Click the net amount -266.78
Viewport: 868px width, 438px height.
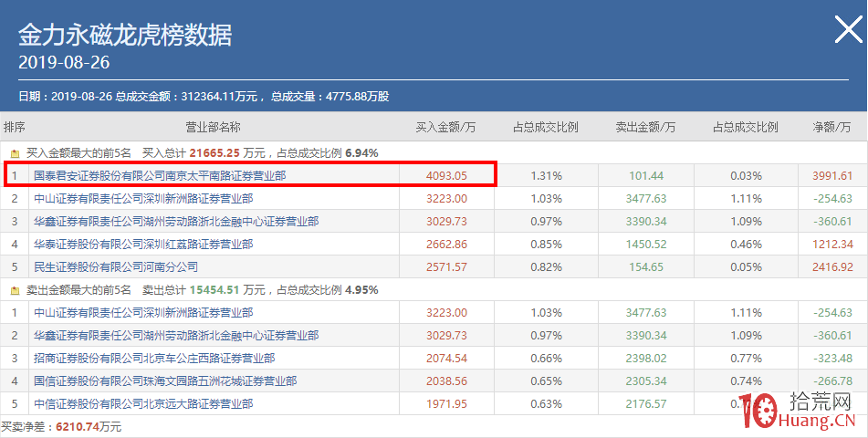pyautogui.click(x=832, y=381)
